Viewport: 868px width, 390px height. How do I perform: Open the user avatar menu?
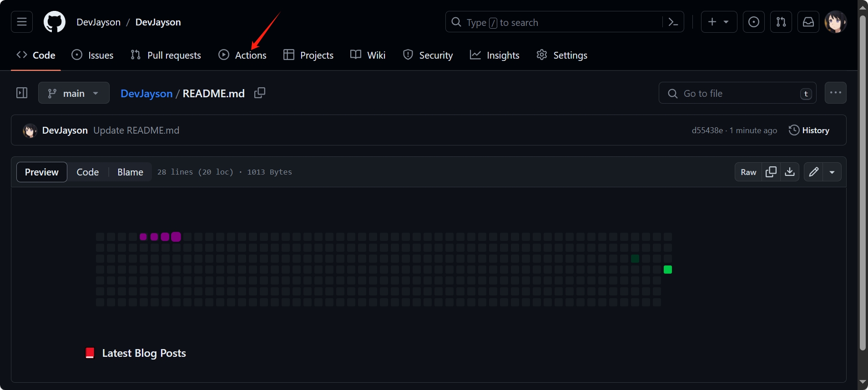[836, 22]
